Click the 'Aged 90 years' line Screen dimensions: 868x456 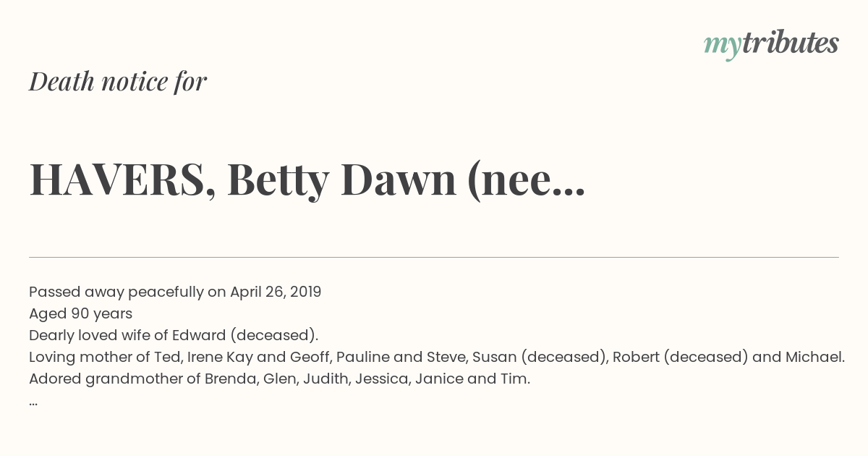click(x=80, y=313)
